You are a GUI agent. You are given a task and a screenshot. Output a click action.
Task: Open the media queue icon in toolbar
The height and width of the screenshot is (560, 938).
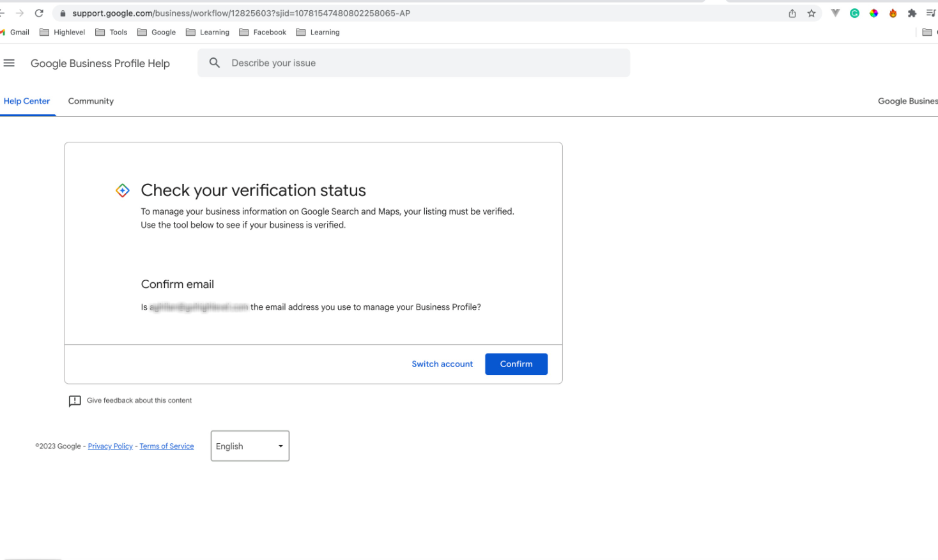931,13
